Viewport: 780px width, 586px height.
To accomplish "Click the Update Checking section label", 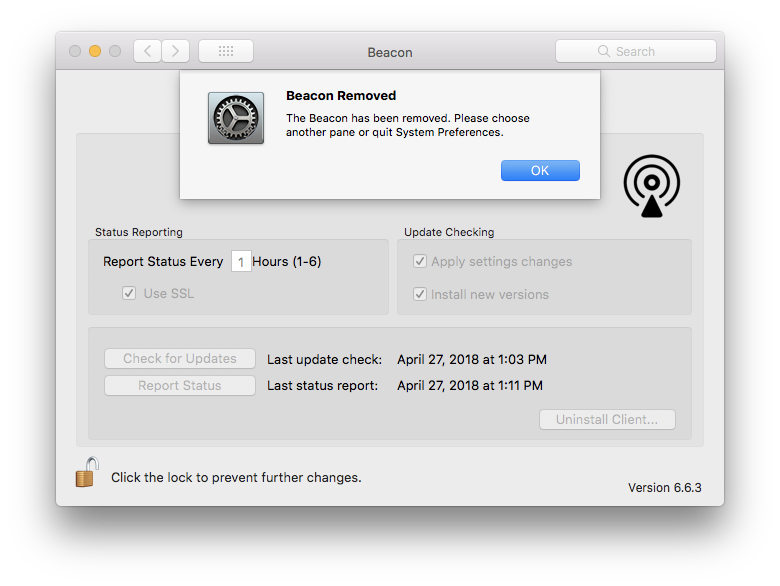I will [x=449, y=232].
